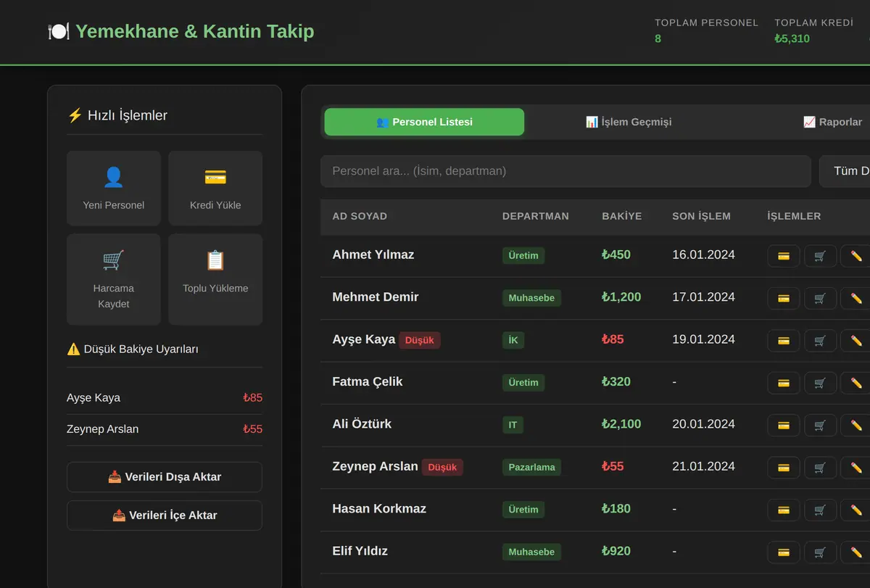This screenshot has width=870, height=588.
Task: Top up Zeynep Arslan with the card icon
Action: coord(784,468)
